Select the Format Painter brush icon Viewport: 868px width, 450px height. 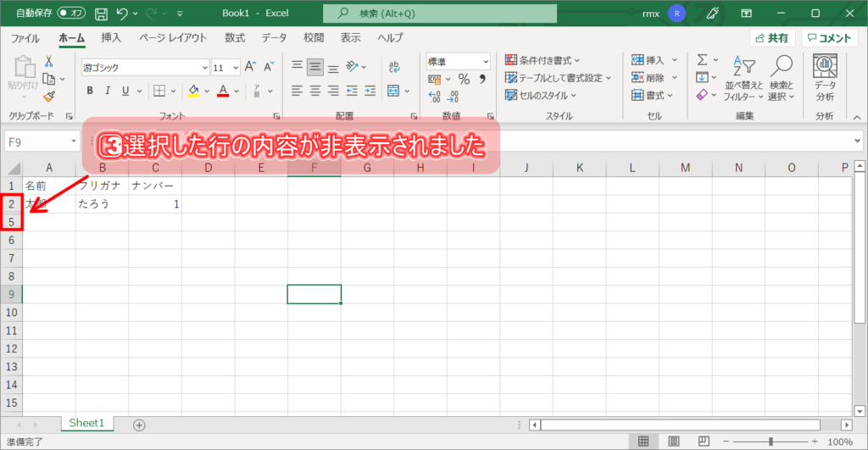coord(49,96)
